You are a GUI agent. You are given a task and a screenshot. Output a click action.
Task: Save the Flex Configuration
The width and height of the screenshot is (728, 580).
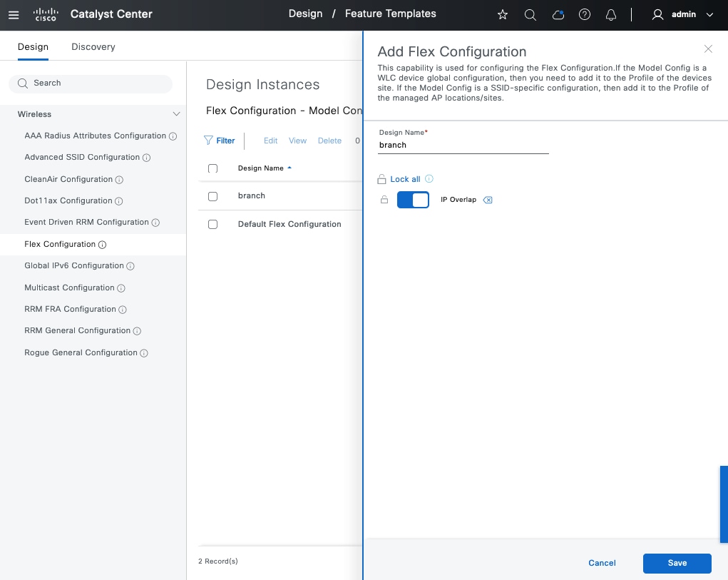click(677, 563)
